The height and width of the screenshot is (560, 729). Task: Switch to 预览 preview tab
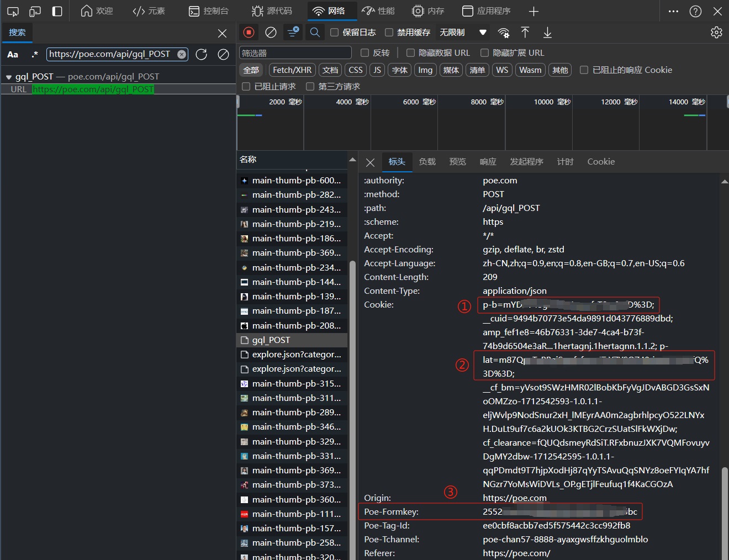pyautogui.click(x=457, y=162)
